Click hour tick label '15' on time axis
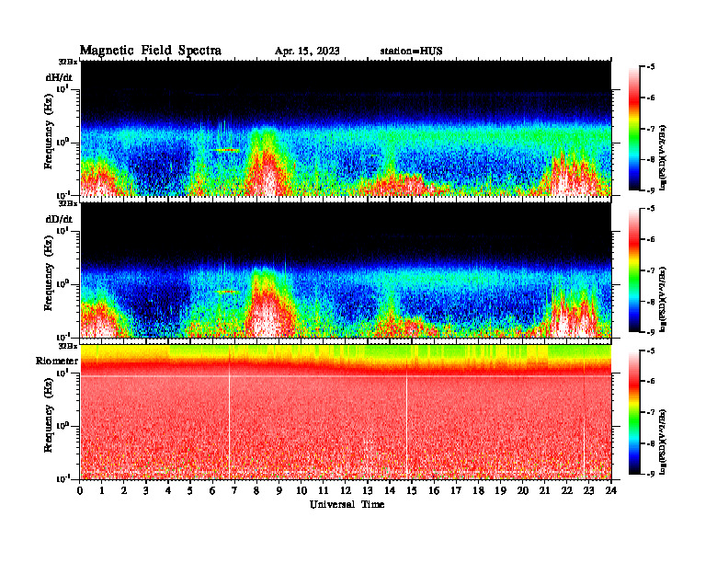The image size is (728, 563). (412, 490)
